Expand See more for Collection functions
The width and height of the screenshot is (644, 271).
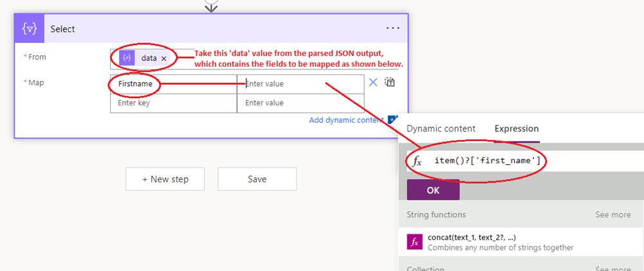[x=612, y=268]
